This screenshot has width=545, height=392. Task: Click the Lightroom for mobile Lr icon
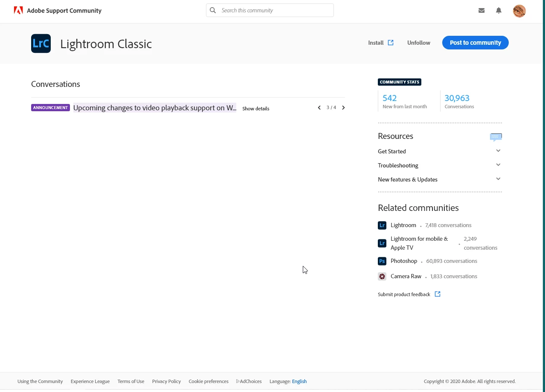pyautogui.click(x=382, y=243)
